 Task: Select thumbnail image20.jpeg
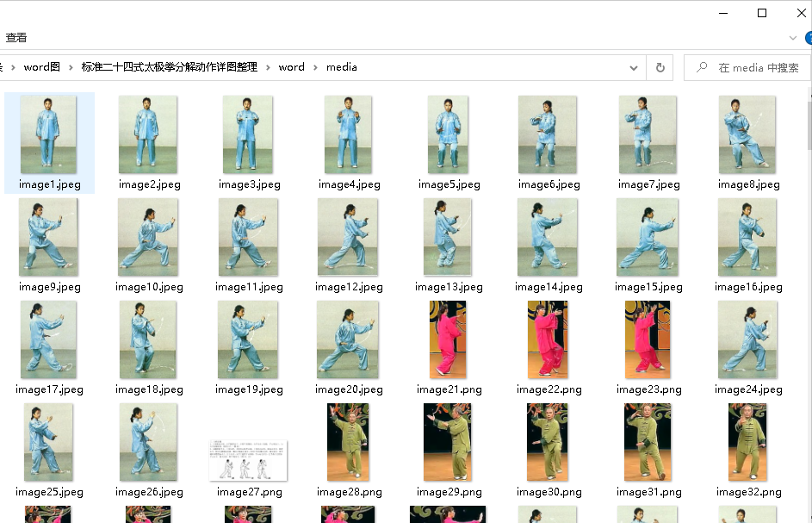(x=348, y=339)
